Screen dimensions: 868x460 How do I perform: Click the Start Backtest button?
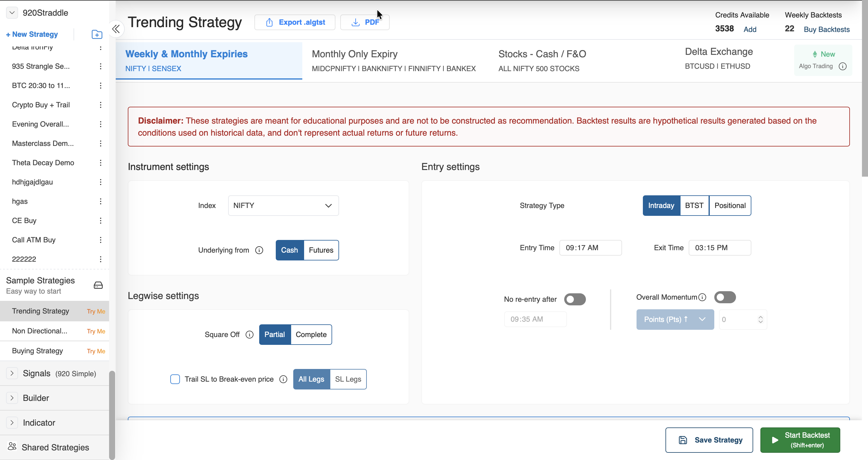[800, 440]
